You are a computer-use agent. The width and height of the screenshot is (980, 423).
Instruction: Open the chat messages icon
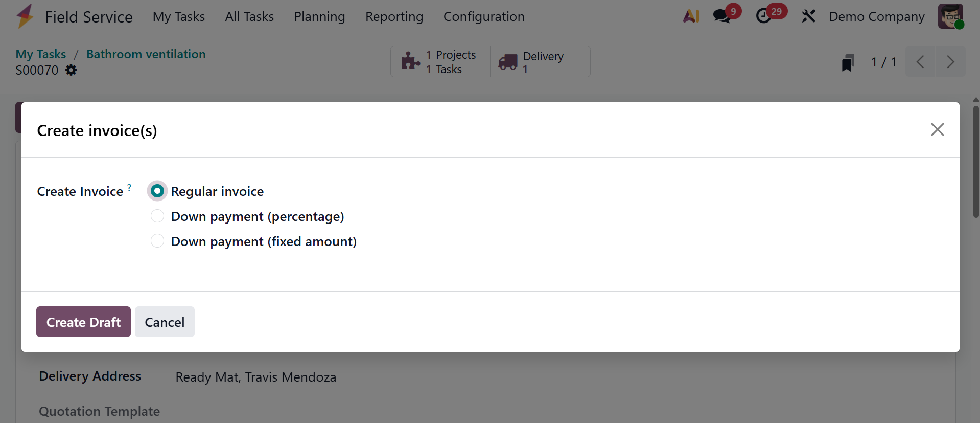pos(722,16)
